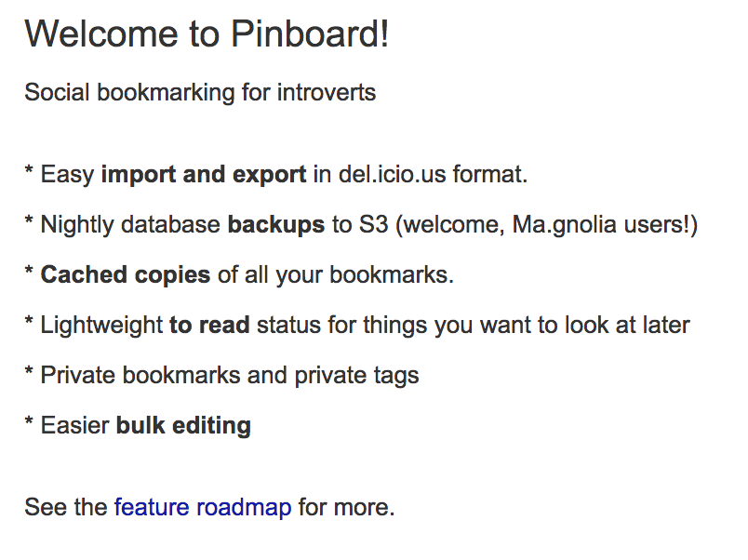This screenshot has width=748, height=560.
Task: Click the Welcome to Pinboard! heading
Action: point(207,33)
